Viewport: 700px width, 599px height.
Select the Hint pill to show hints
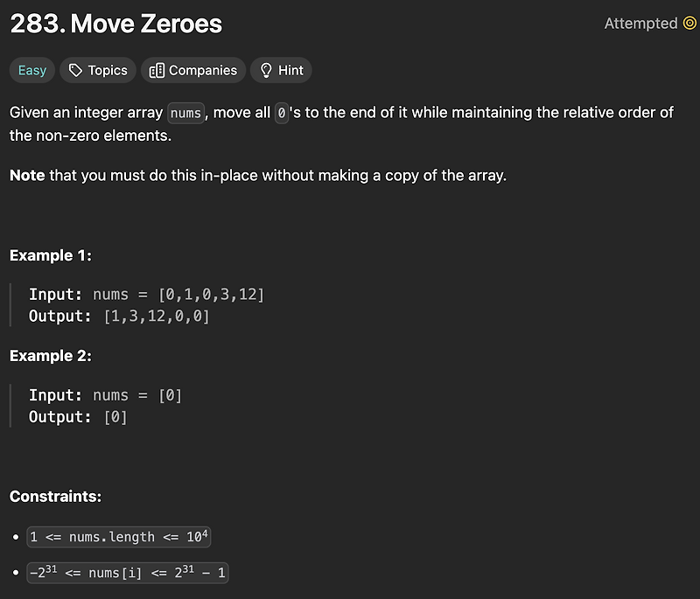(x=281, y=70)
